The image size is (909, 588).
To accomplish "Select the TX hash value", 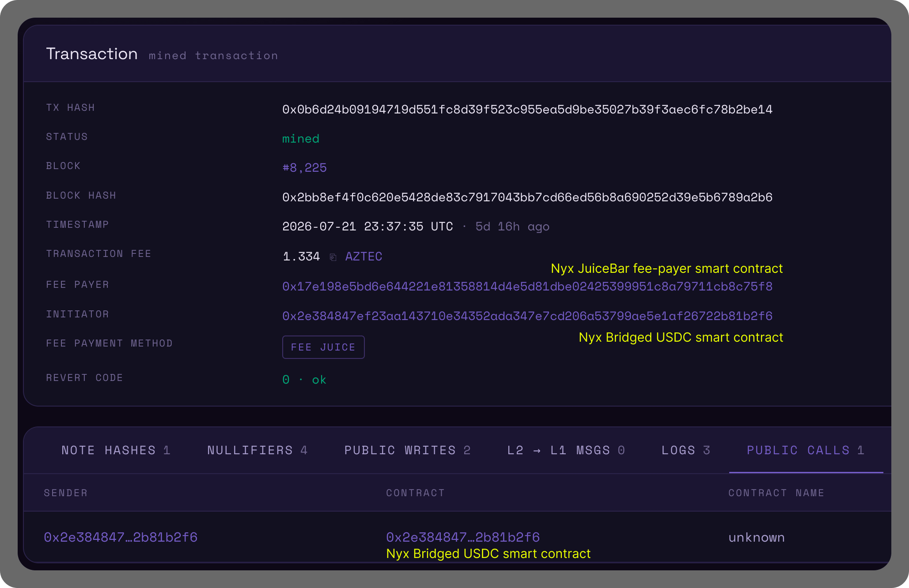I will click(x=527, y=109).
